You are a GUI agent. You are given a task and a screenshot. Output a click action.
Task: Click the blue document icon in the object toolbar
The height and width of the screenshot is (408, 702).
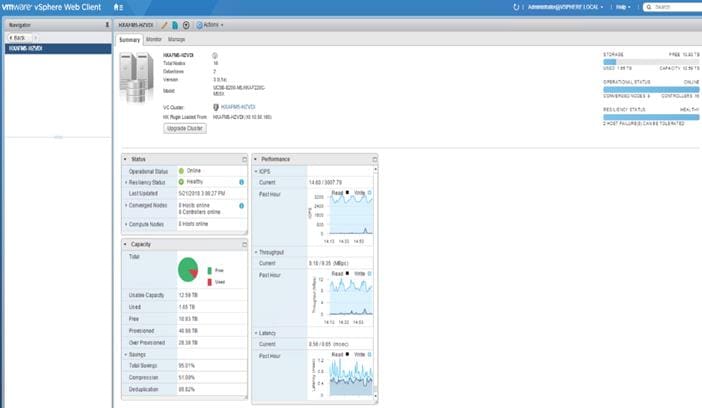tap(175, 25)
